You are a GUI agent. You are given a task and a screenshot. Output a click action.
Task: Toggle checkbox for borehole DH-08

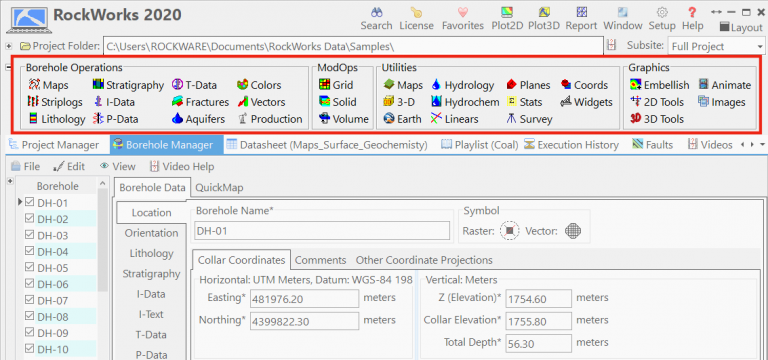[29, 316]
